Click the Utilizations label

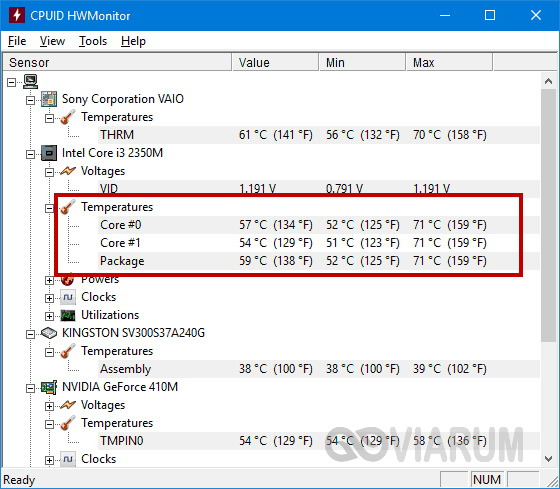coord(110,315)
